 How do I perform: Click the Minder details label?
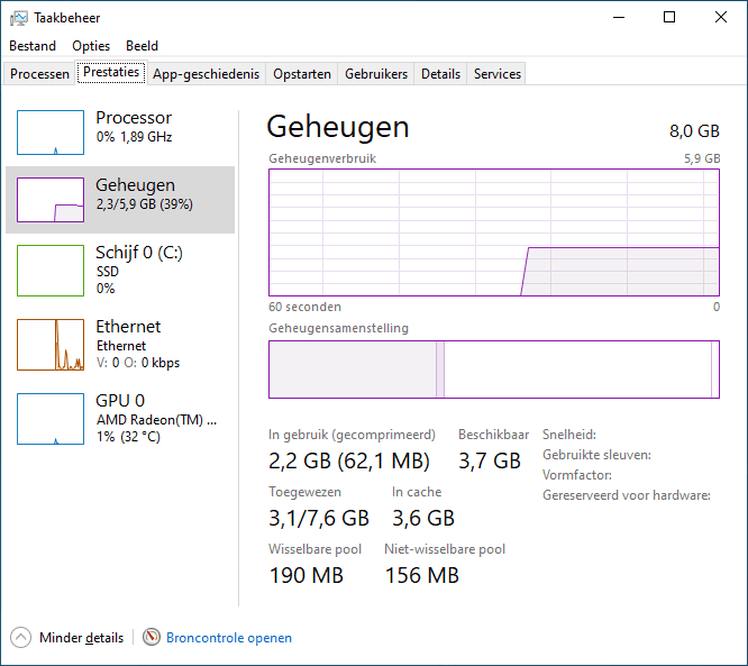tap(81, 638)
